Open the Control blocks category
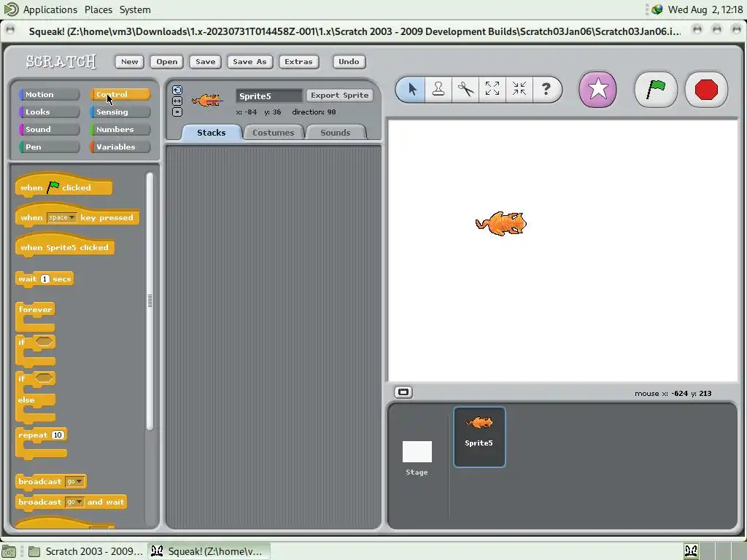The width and height of the screenshot is (747, 560). 120,94
